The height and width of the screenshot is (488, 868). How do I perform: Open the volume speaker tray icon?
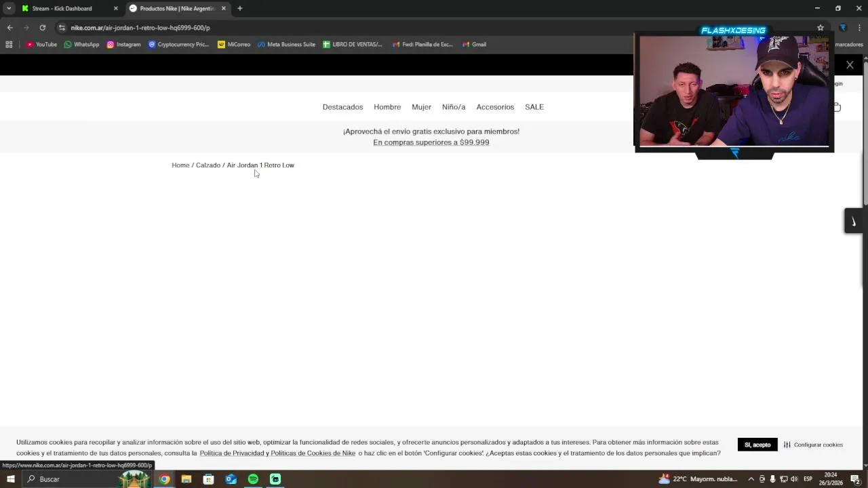(794, 479)
